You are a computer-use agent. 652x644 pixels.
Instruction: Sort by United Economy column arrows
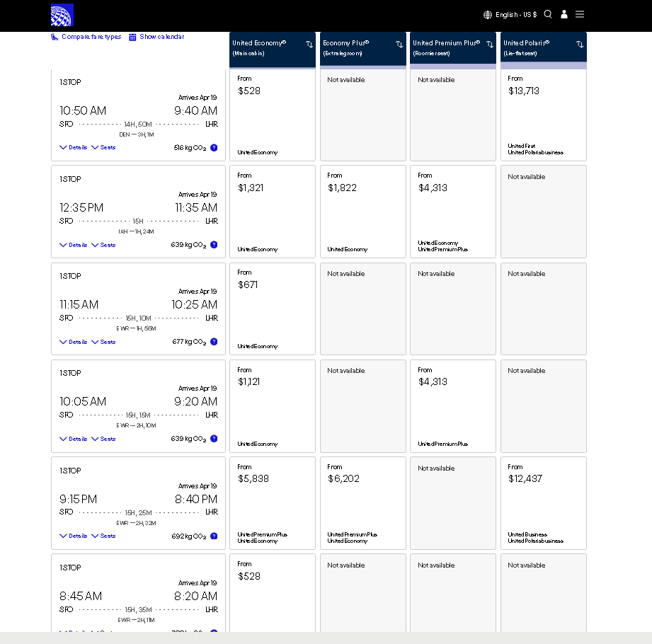[309, 44]
